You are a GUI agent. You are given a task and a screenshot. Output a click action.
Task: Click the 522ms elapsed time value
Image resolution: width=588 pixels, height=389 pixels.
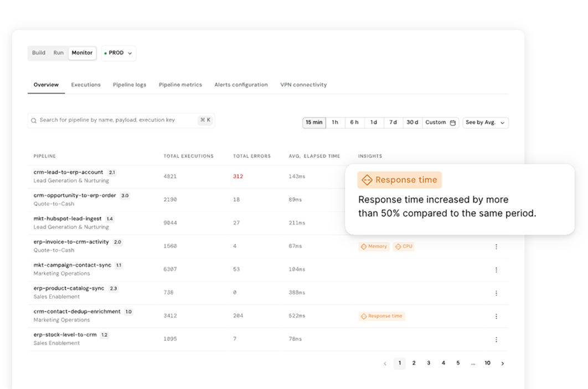[x=297, y=316]
